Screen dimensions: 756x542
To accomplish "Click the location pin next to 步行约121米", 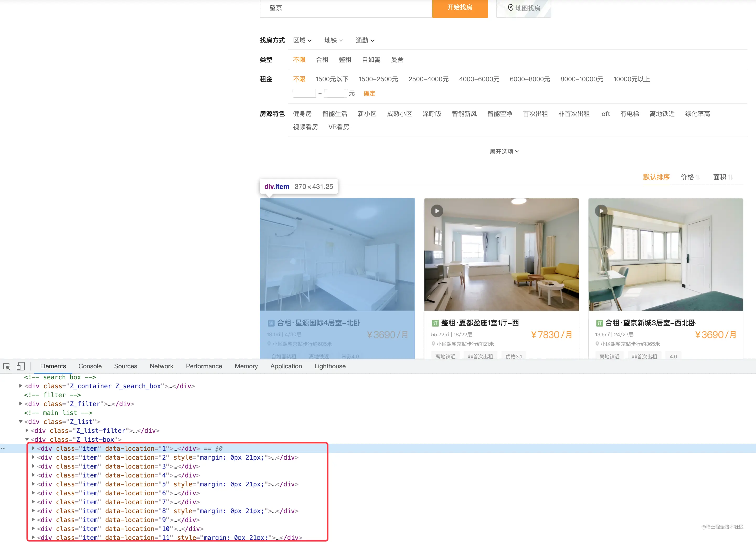I will 433,344.
